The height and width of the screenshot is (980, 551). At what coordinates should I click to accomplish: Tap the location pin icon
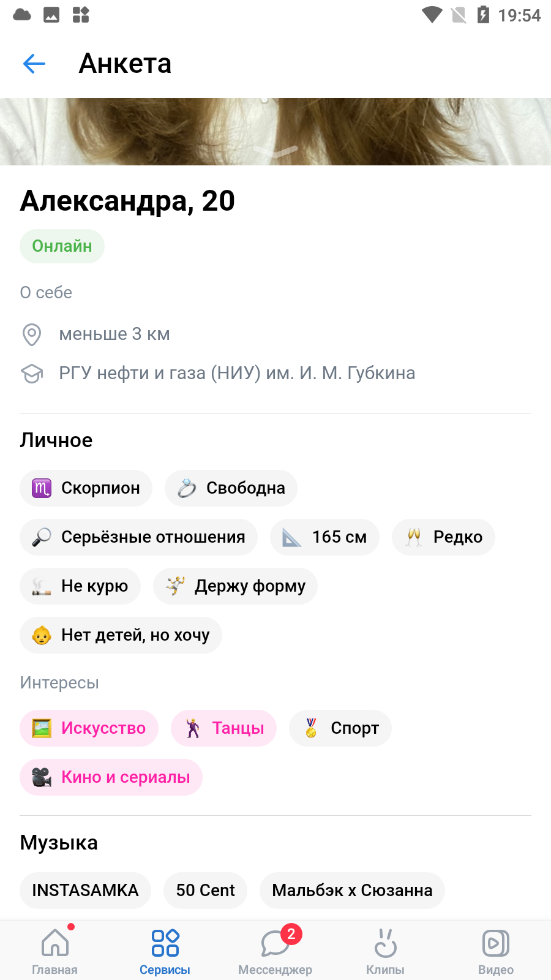[32, 334]
